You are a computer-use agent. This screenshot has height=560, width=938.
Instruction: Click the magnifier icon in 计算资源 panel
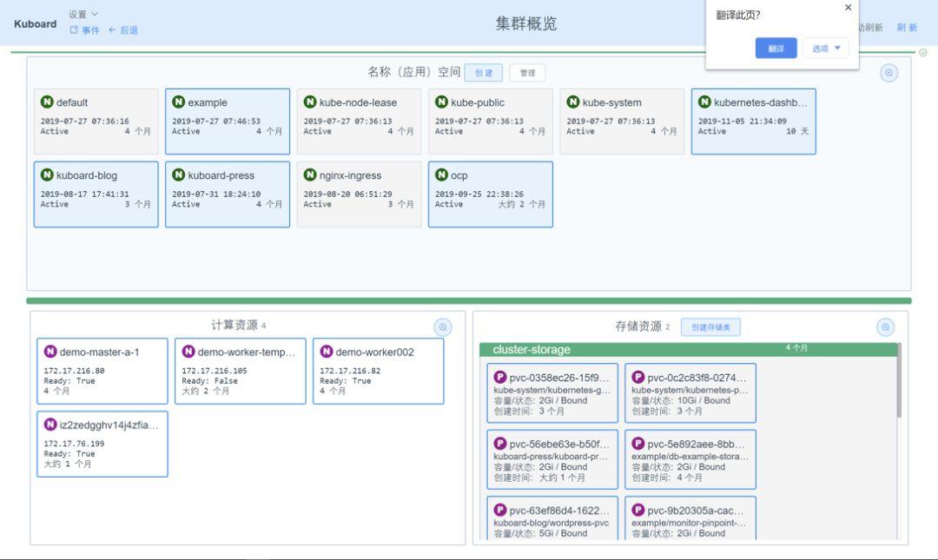coord(444,327)
